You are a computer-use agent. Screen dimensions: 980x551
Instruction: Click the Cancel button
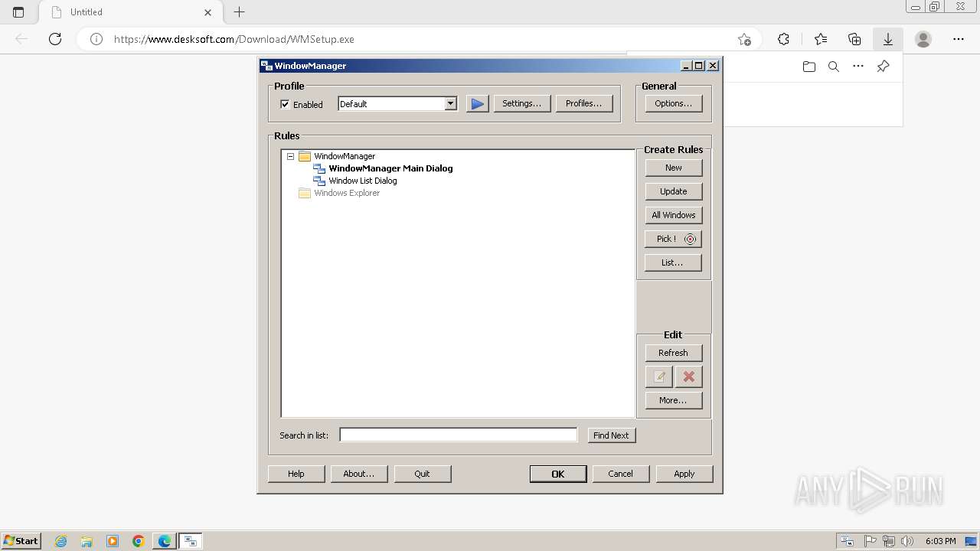pyautogui.click(x=621, y=474)
